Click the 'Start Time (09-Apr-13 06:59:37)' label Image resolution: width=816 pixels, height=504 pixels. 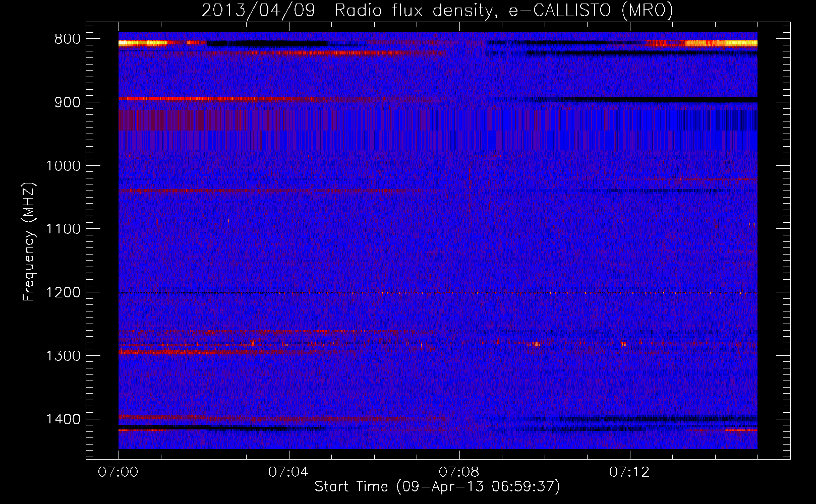click(437, 487)
